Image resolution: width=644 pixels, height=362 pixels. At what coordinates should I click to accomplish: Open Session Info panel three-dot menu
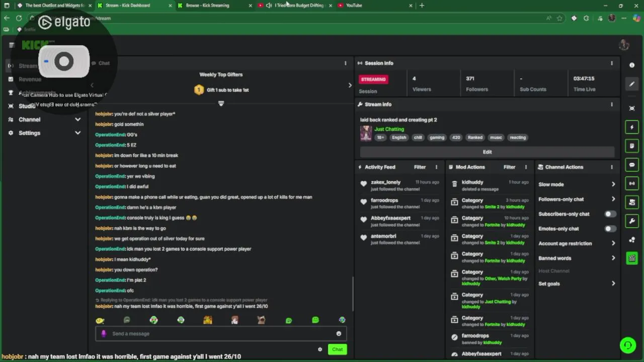coord(612,63)
